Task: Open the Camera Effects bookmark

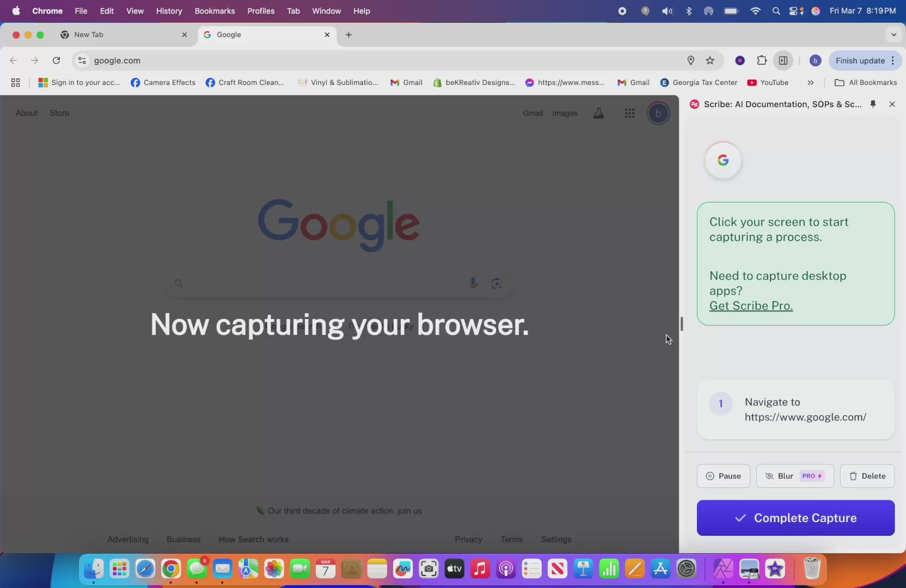Action: pyautogui.click(x=163, y=83)
